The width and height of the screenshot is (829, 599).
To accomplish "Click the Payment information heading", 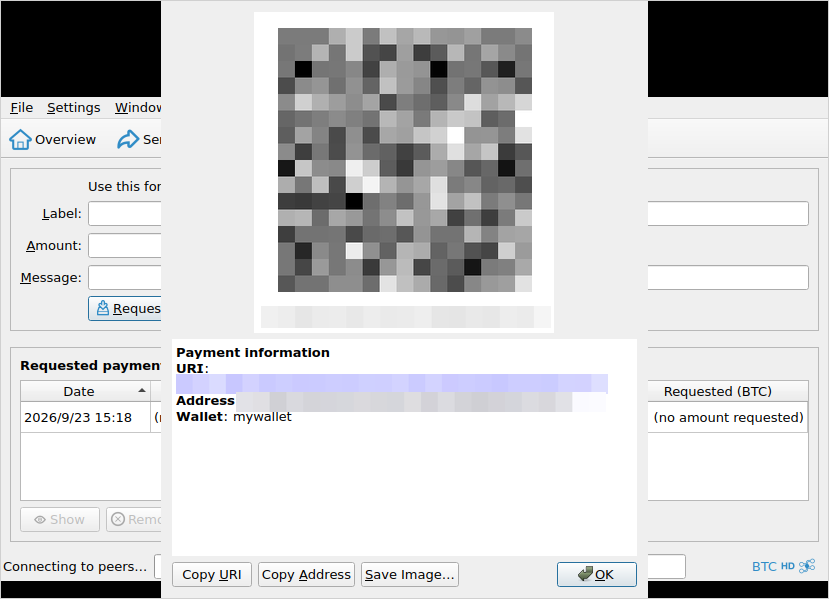I will click(253, 353).
